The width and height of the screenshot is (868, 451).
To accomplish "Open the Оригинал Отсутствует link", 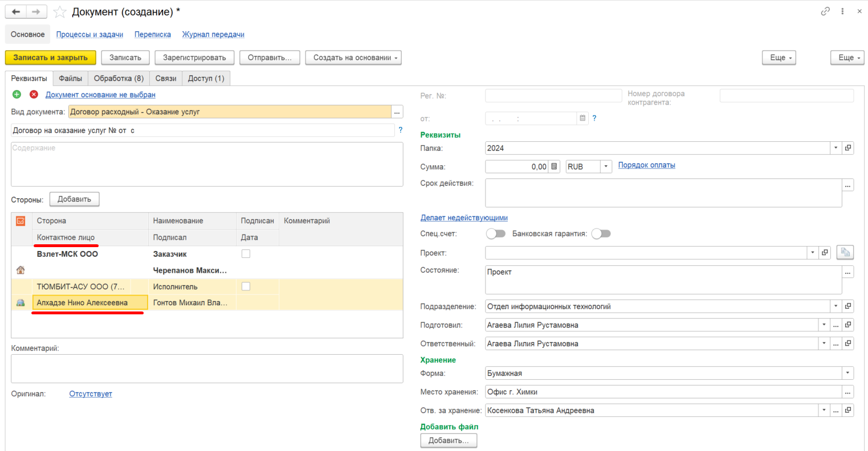I will point(91,394).
